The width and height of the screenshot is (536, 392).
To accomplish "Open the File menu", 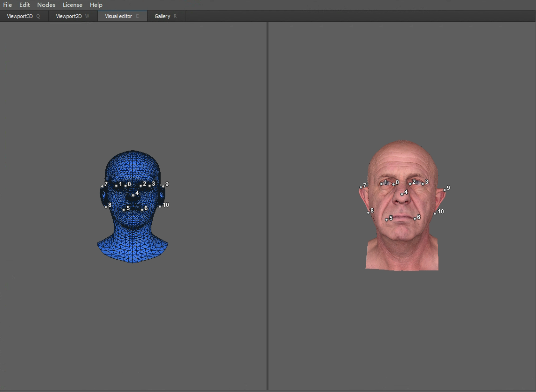I will (7, 5).
